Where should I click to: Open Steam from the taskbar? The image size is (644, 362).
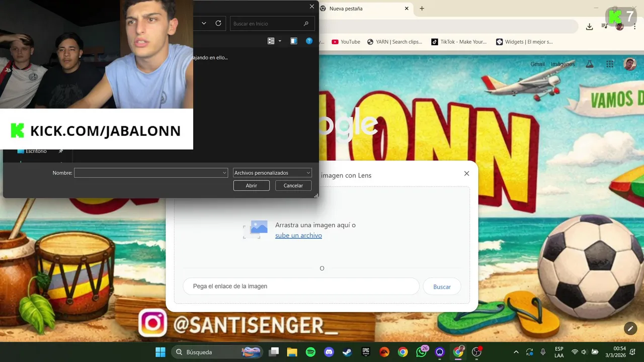(x=347, y=352)
